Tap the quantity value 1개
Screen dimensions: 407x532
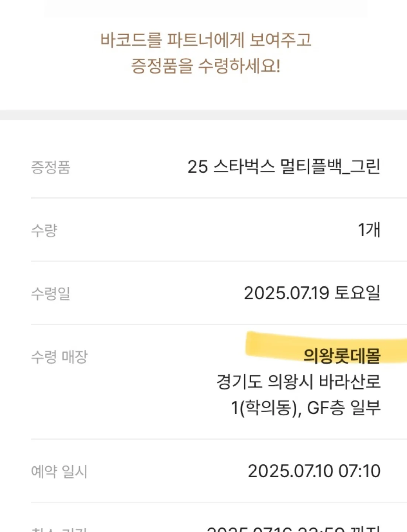[x=369, y=230]
